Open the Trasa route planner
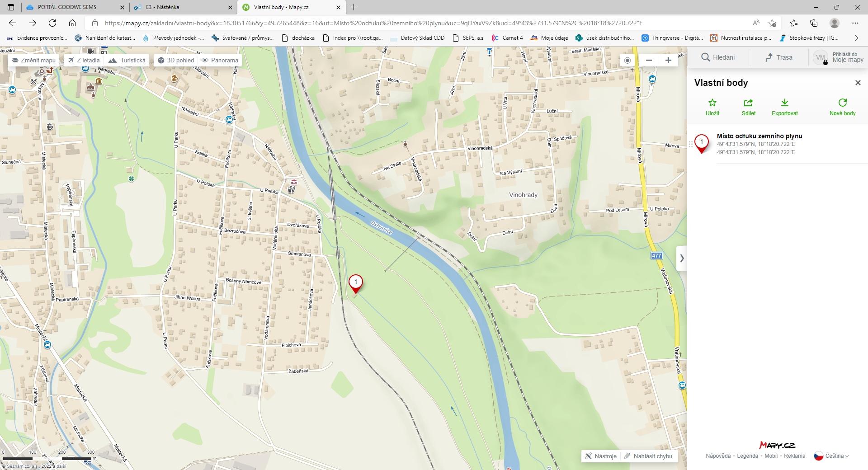Image resolution: width=868 pixels, height=470 pixels. tap(779, 57)
